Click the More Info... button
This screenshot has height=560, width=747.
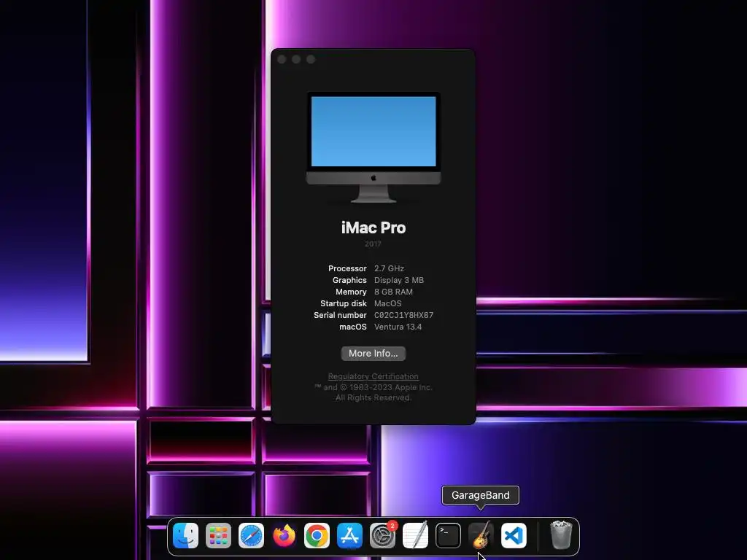point(373,354)
